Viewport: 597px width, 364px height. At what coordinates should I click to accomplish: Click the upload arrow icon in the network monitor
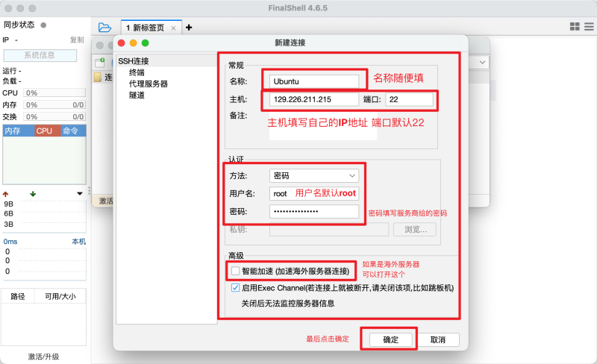[6, 194]
